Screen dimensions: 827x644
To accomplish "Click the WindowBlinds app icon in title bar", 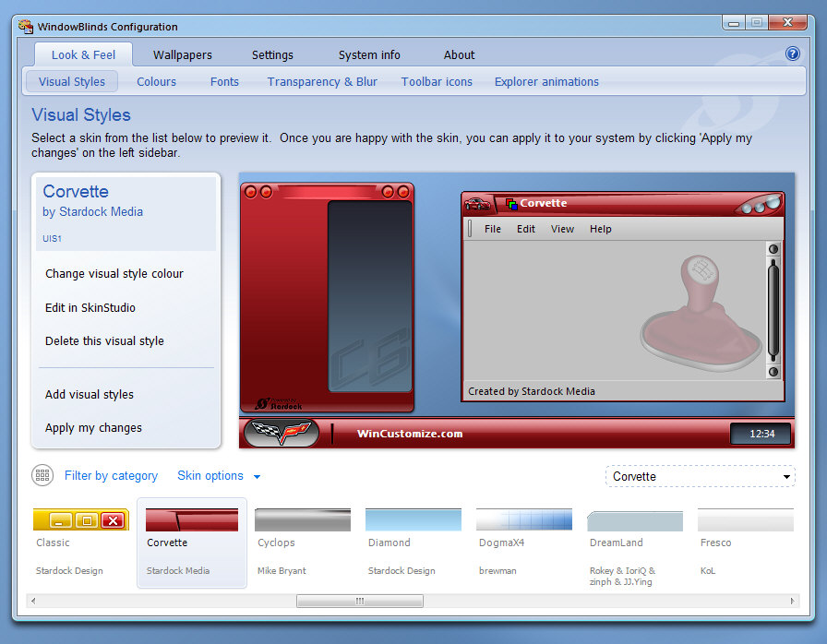I will (x=25, y=27).
